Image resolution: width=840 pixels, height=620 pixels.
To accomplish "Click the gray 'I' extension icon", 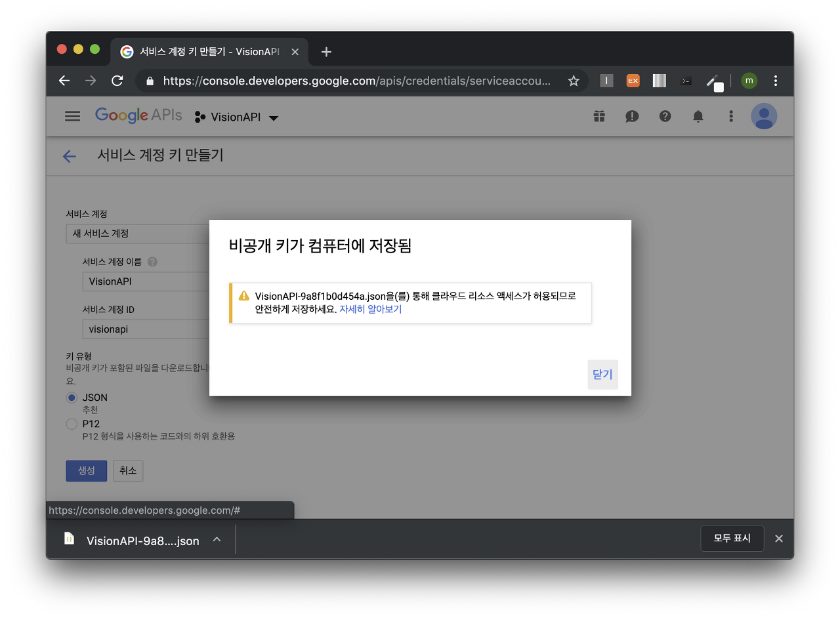I will [606, 81].
